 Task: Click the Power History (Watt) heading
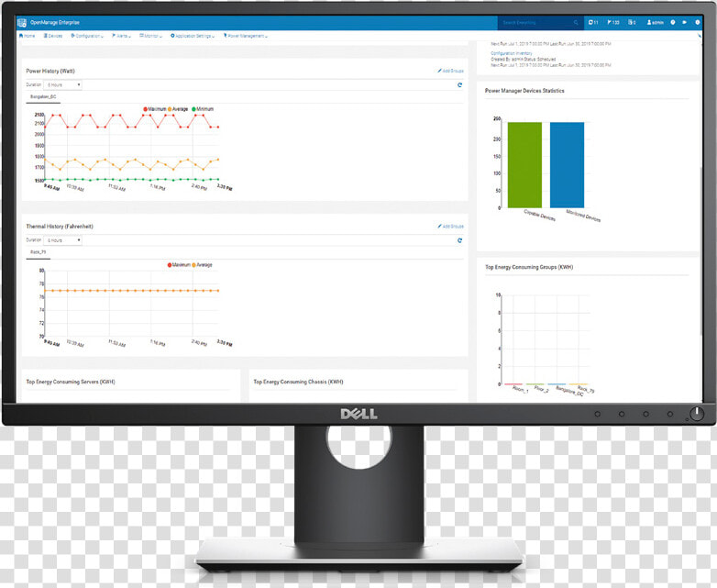[50, 71]
